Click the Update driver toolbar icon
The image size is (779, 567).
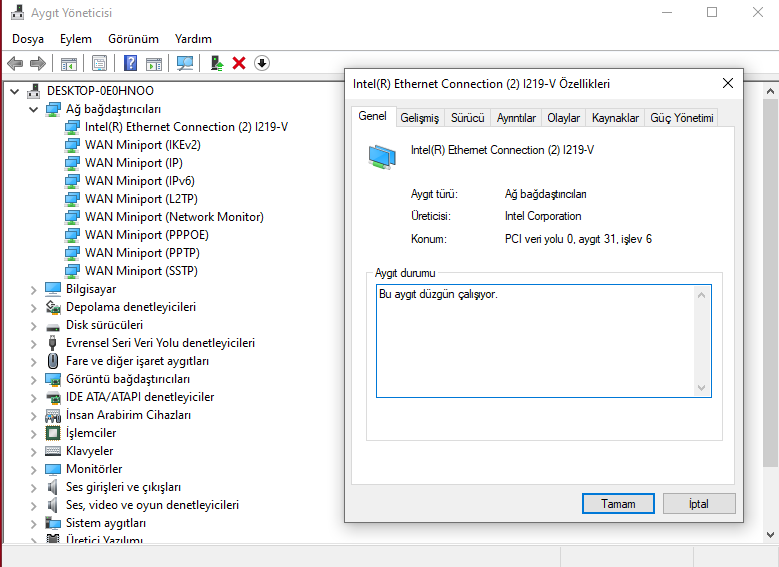pyautogui.click(x=217, y=63)
